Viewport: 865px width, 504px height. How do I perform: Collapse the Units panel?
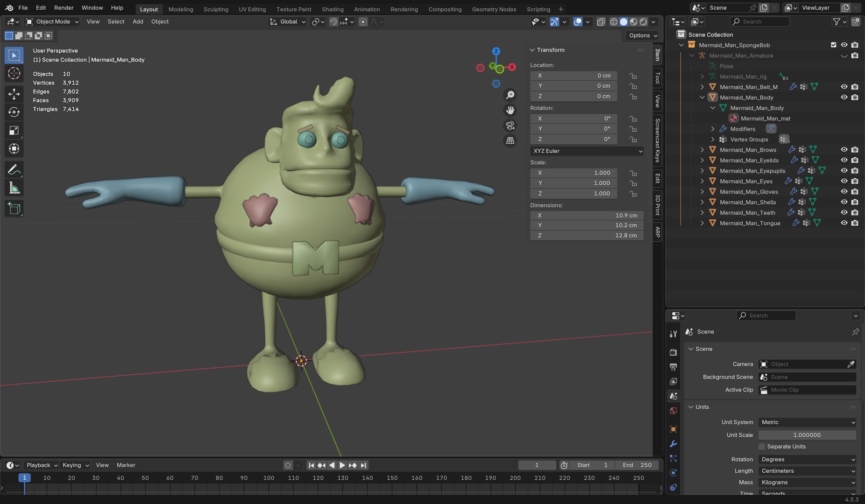click(x=691, y=407)
